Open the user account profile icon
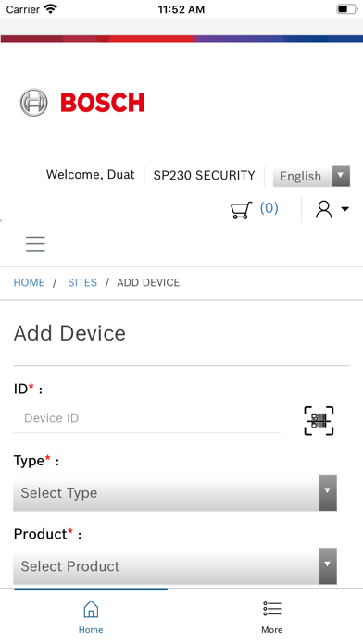The width and height of the screenshot is (363, 644). [x=323, y=209]
